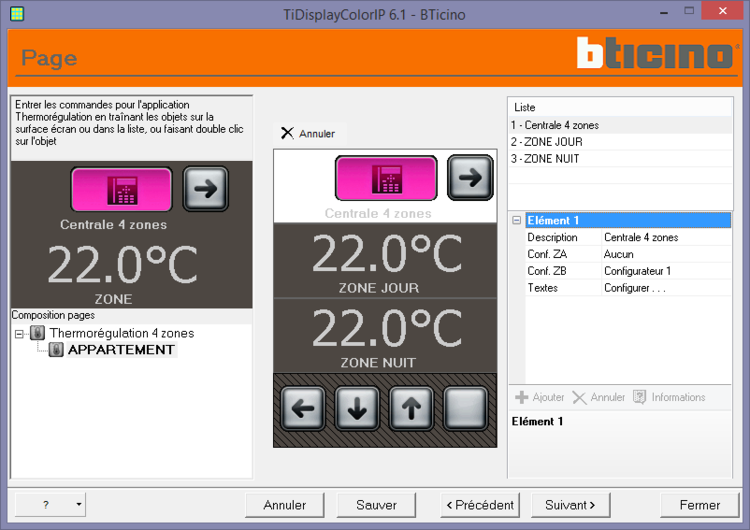The height and width of the screenshot is (530, 750).
Task: Click the ZONE JOUR 22.0°C panel in preview
Action: tap(385, 261)
